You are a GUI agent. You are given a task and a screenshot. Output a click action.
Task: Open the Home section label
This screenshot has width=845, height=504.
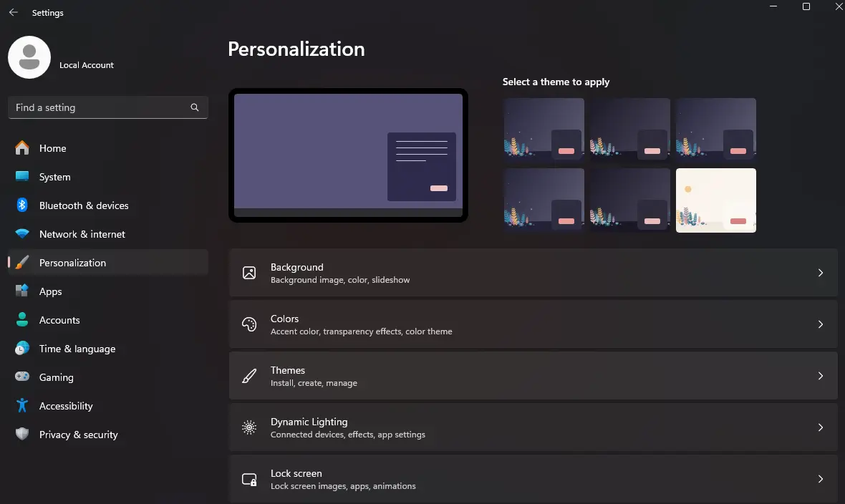coord(53,148)
